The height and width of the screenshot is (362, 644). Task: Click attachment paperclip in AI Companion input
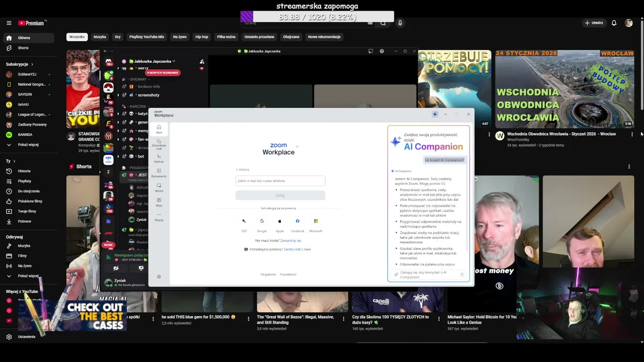[396, 275]
